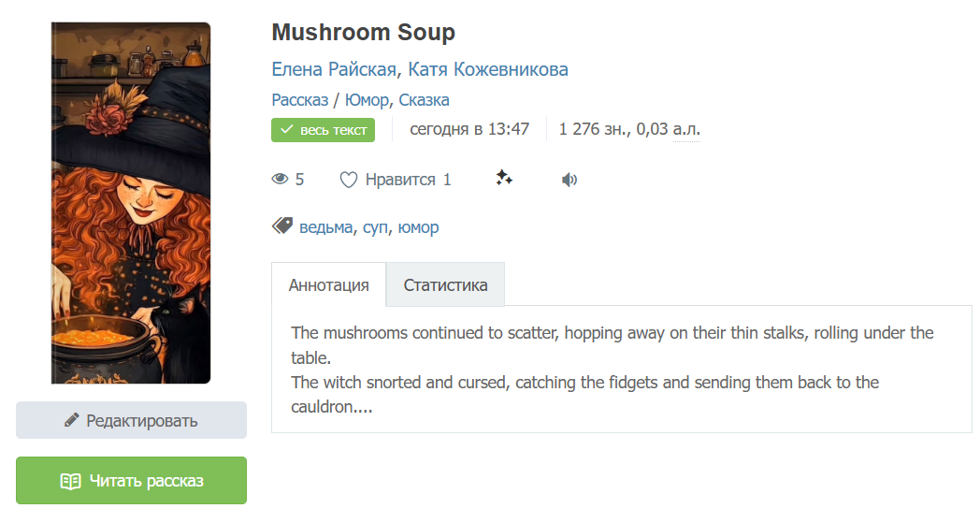Screen dimensions: 980x523
Task: Select the Аннотация tab
Action: point(328,285)
